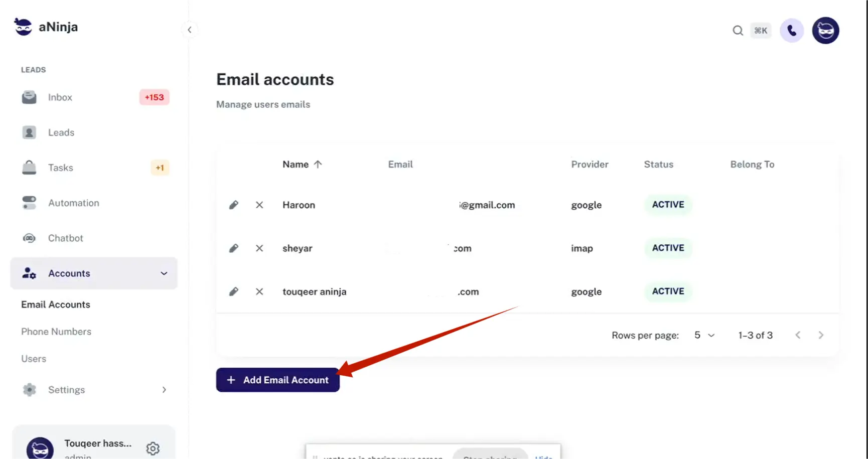Open the Inbox in sidebar
The image size is (868, 459).
(x=60, y=97)
